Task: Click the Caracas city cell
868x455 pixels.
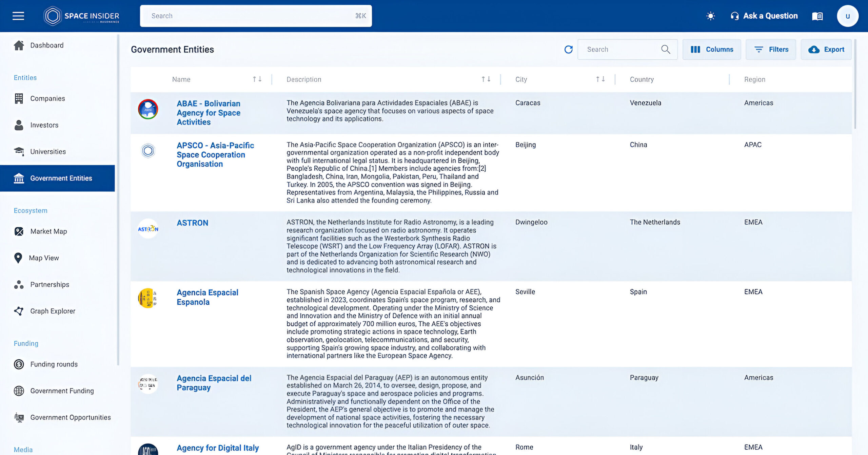Action: [x=528, y=103]
